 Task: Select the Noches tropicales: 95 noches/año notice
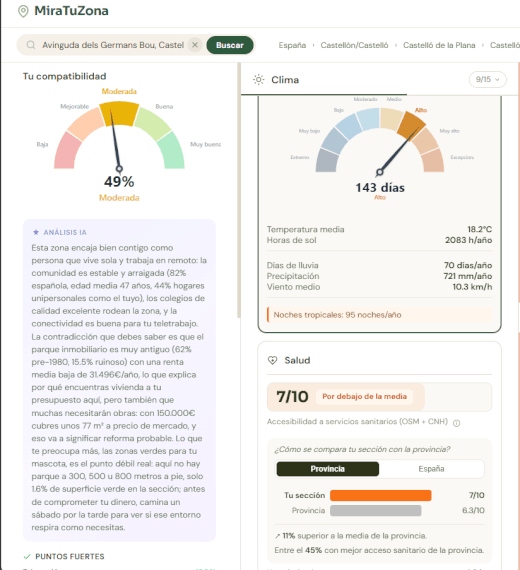tap(379, 315)
